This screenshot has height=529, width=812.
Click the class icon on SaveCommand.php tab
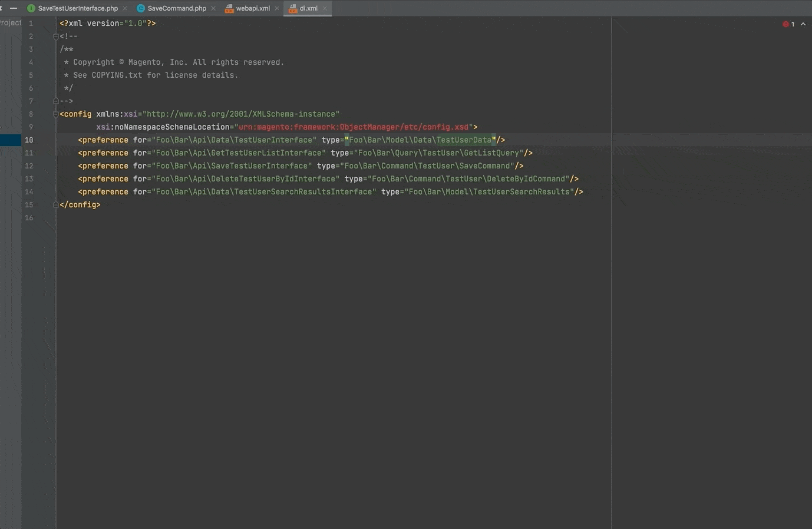coord(141,8)
